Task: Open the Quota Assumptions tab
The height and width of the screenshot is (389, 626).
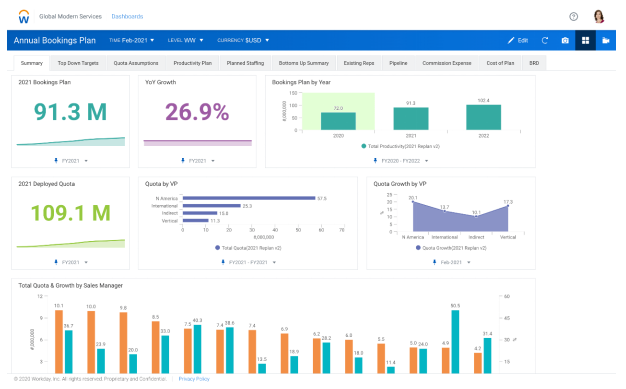Action: tap(136, 63)
